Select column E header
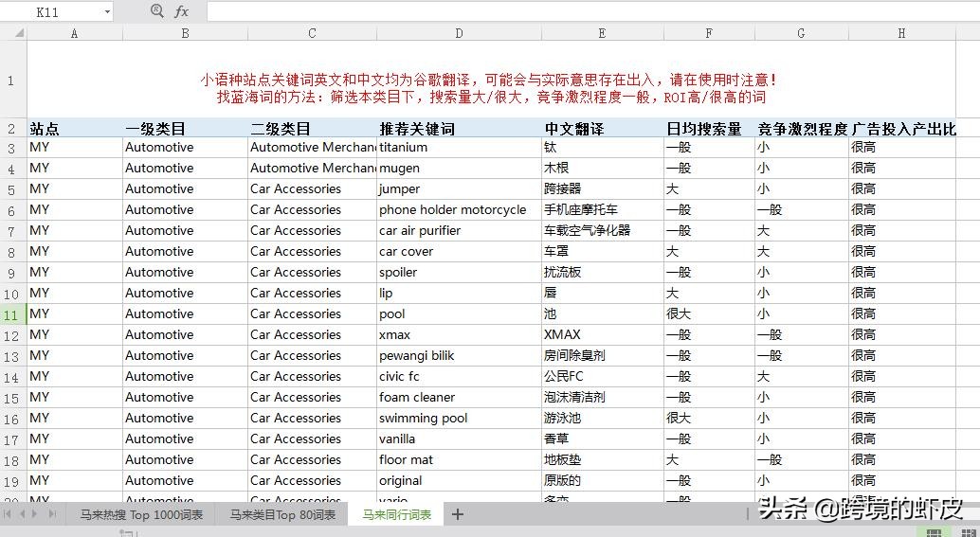Image resolution: width=980 pixels, height=537 pixels. (x=602, y=33)
